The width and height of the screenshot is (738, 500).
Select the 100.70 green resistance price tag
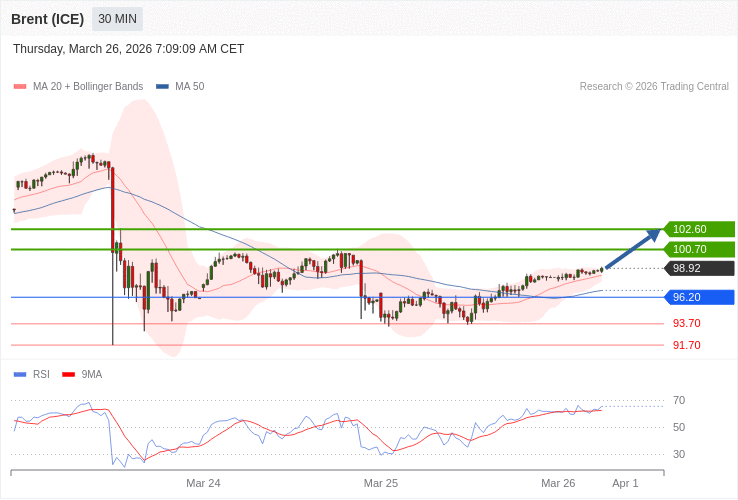tap(699, 249)
